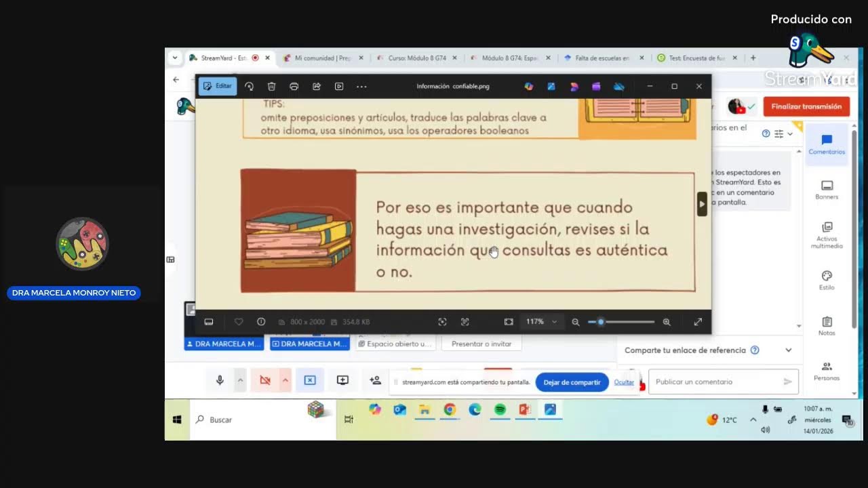
Task: Expand camera options arrow
Action: click(x=285, y=381)
